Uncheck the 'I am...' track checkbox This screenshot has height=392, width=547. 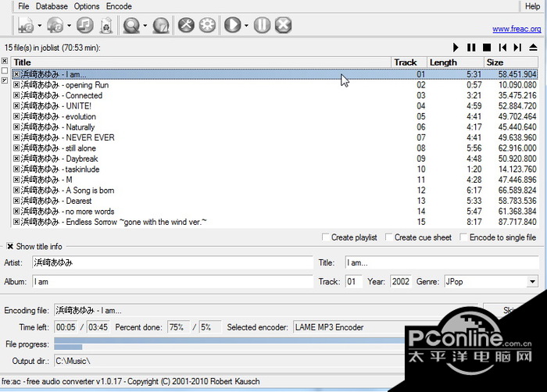pyautogui.click(x=16, y=74)
